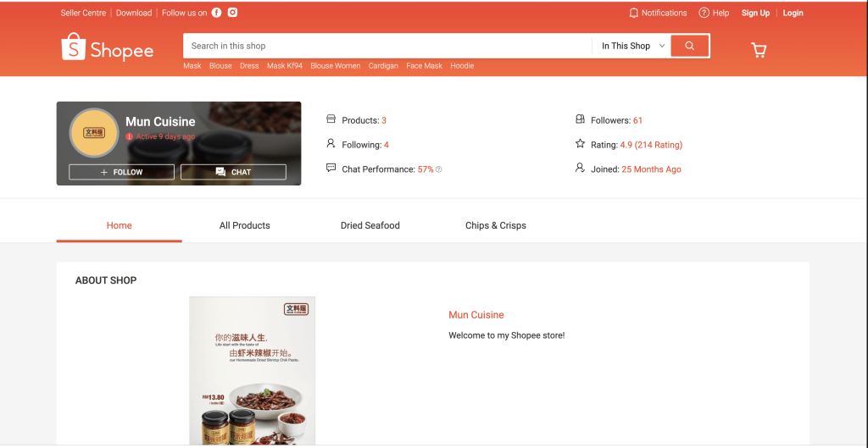Open Shopee's Instagram page icon
Screen dimensions: 868x448
[232, 13]
